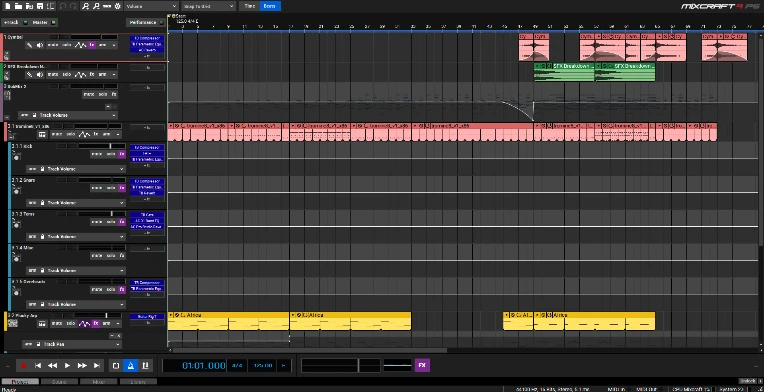Click the undo arrow in the top toolbar
Screen dimensions: 764x392
click(x=63, y=6)
